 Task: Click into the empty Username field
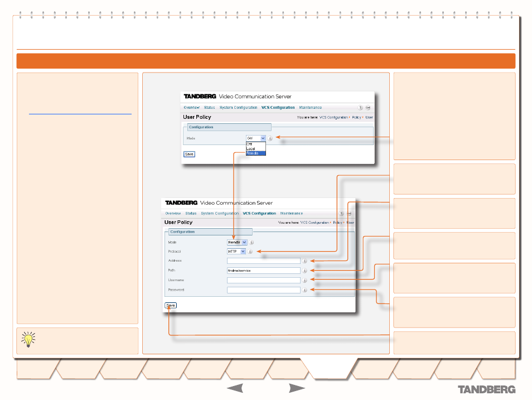tap(264, 280)
